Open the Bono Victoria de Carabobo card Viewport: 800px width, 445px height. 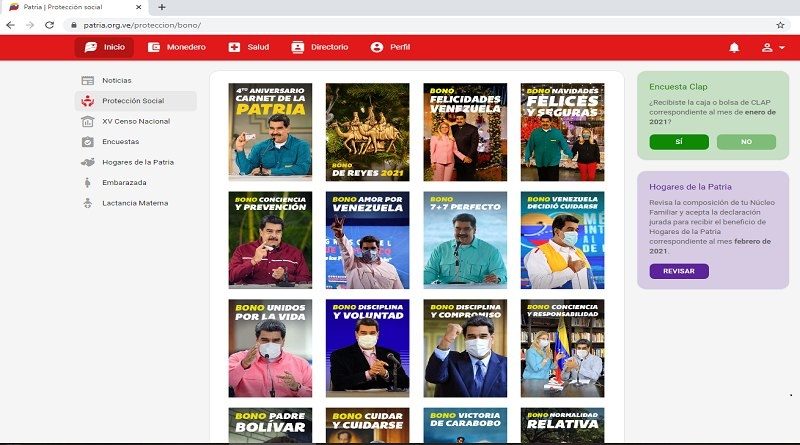click(465, 425)
